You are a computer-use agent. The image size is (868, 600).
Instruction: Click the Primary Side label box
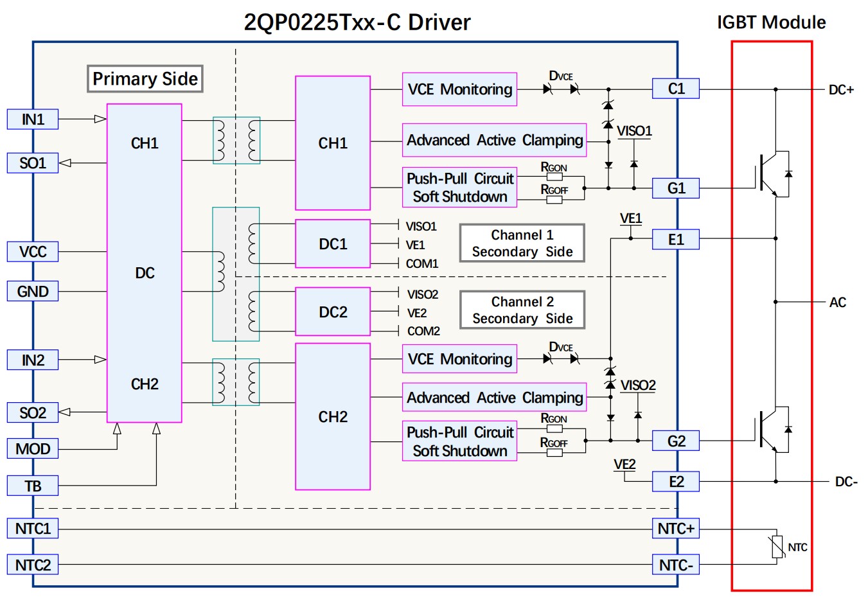pyautogui.click(x=145, y=79)
